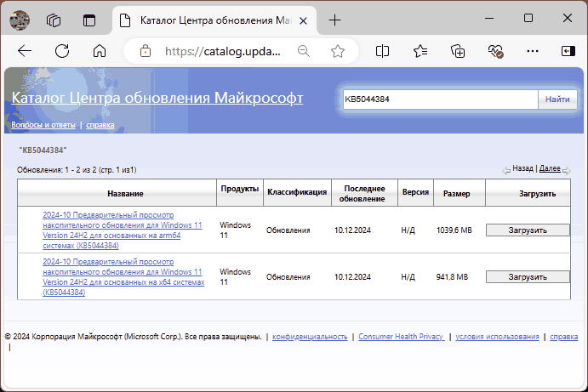This screenshot has height=392, width=588.
Task: Add this page to favorites star
Action: coord(338,51)
